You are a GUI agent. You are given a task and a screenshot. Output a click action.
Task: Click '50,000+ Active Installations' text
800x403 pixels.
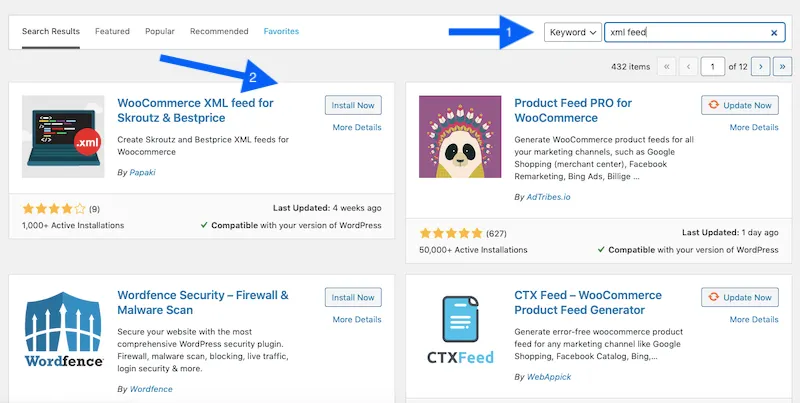473,250
